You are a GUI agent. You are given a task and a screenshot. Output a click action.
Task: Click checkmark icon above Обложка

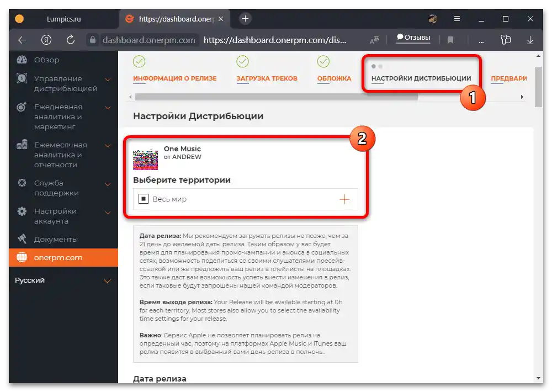point(323,62)
